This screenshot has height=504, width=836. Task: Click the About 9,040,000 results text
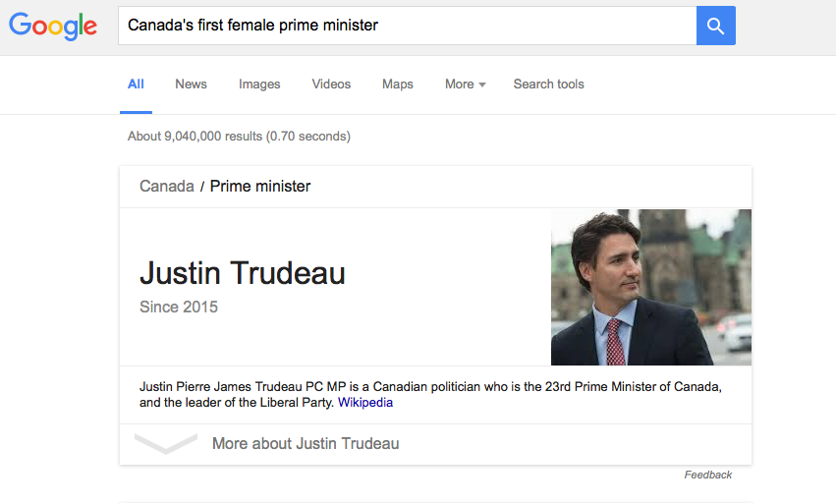click(x=239, y=137)
